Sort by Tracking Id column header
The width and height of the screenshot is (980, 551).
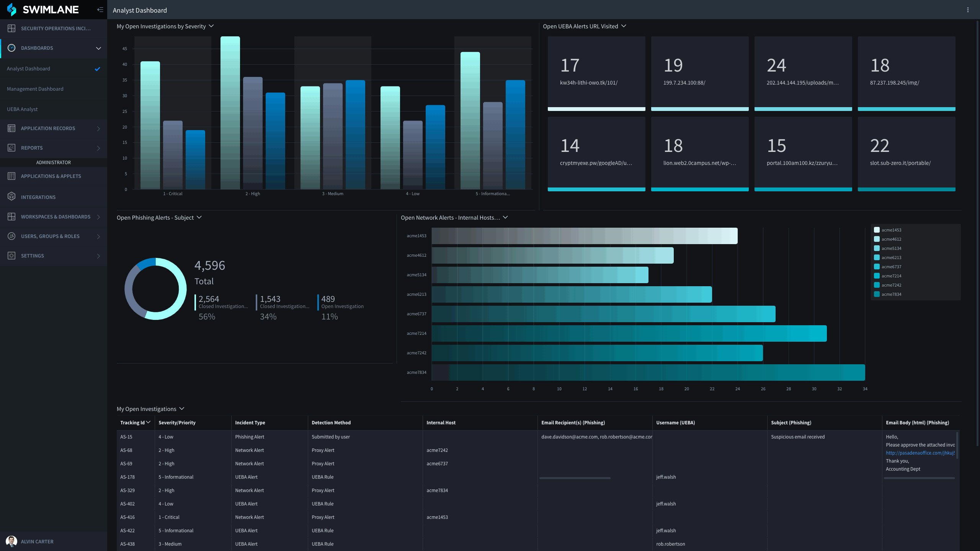(x=132, y=422)
